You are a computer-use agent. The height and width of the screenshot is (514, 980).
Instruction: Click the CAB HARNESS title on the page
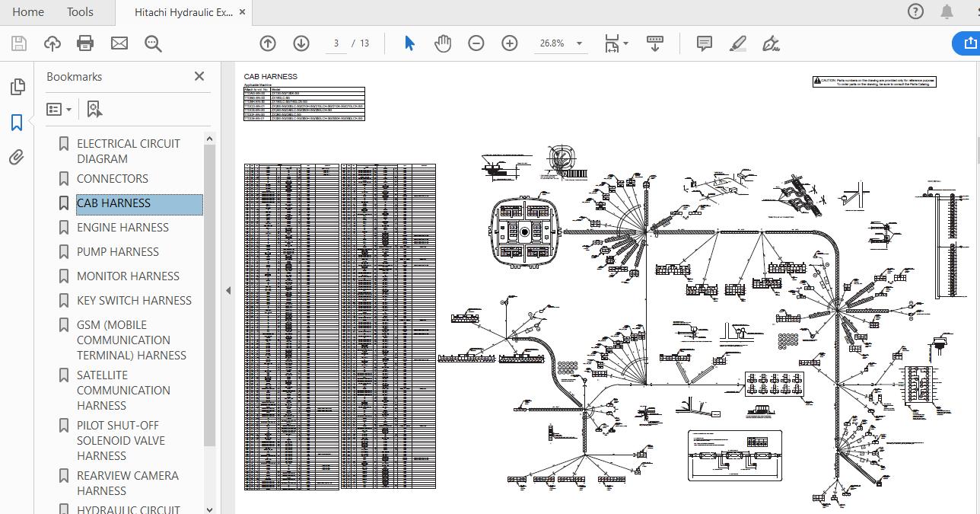coord(270,76)
